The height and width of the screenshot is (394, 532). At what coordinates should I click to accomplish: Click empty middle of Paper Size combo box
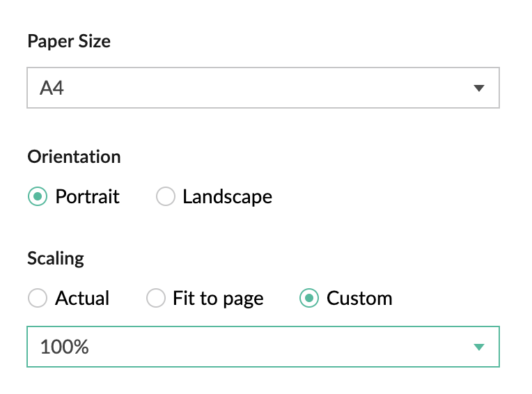(x=265, y=88)
